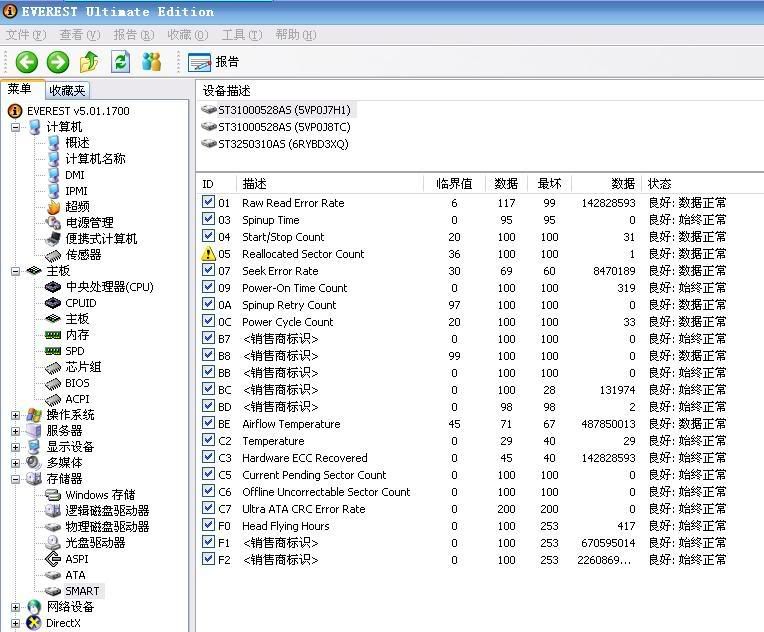Toggle the Raw Read Error Rate checkbox
This screenshot has width=764, height=632.
(209, 203)
